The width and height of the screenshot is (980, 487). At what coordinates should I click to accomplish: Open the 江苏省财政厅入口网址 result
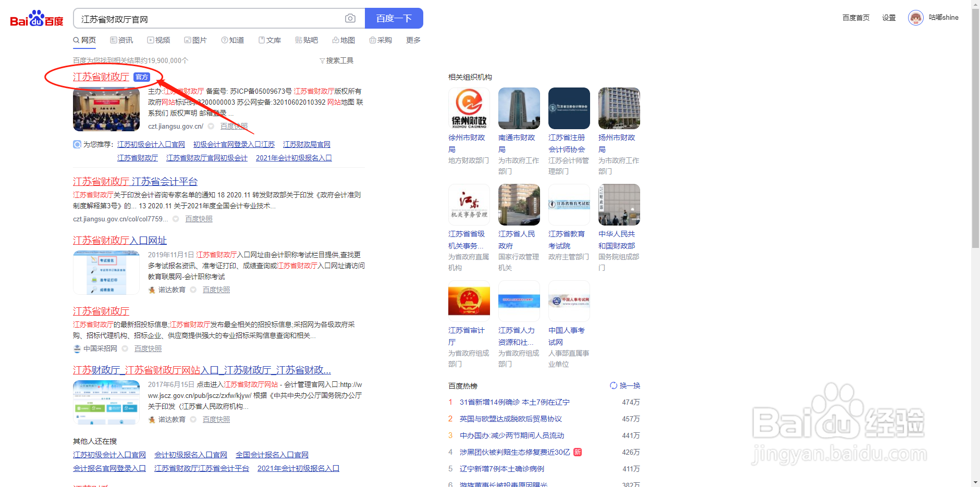(120, 241)
